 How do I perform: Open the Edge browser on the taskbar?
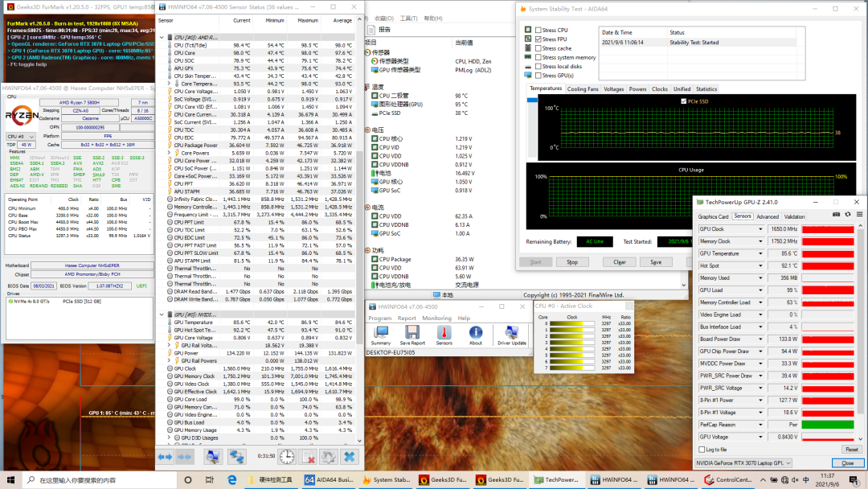[x=231, y=480]
